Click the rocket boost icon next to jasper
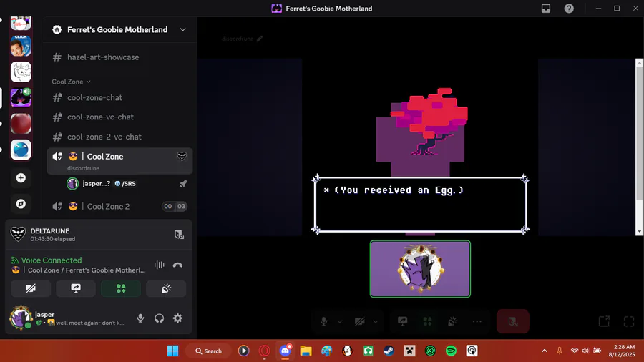 pyautogui.click(x=183, y=184)
